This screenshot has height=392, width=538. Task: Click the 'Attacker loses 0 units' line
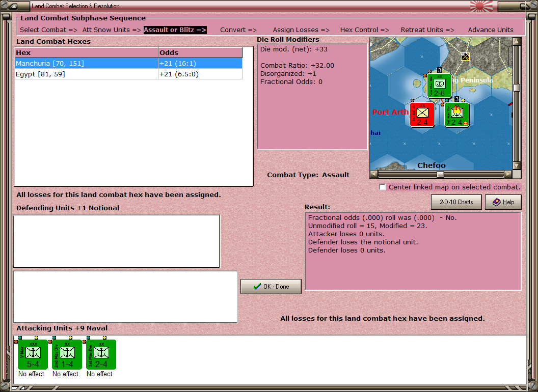coord(346,234)
